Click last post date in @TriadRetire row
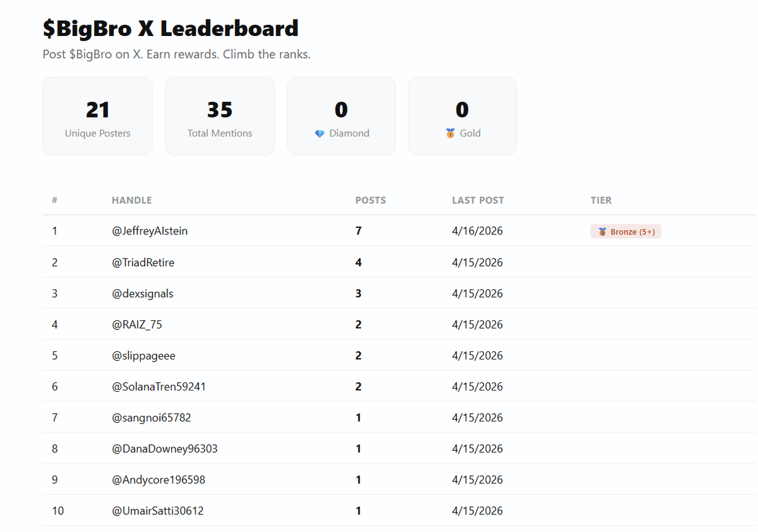This screenshot has width=758, height=532. tap(478, 262)
